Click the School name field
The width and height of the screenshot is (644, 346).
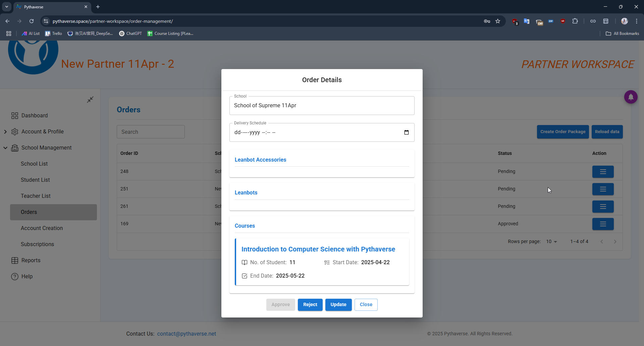pos(322,106)
